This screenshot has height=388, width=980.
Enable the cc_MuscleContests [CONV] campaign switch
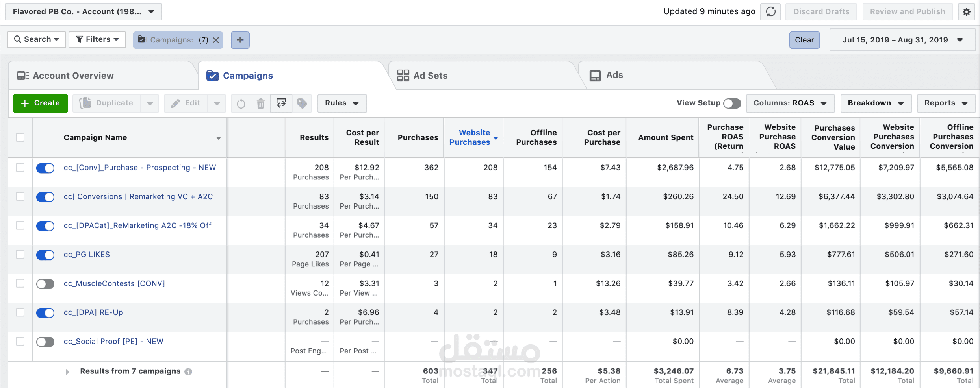tap(45, 284)
